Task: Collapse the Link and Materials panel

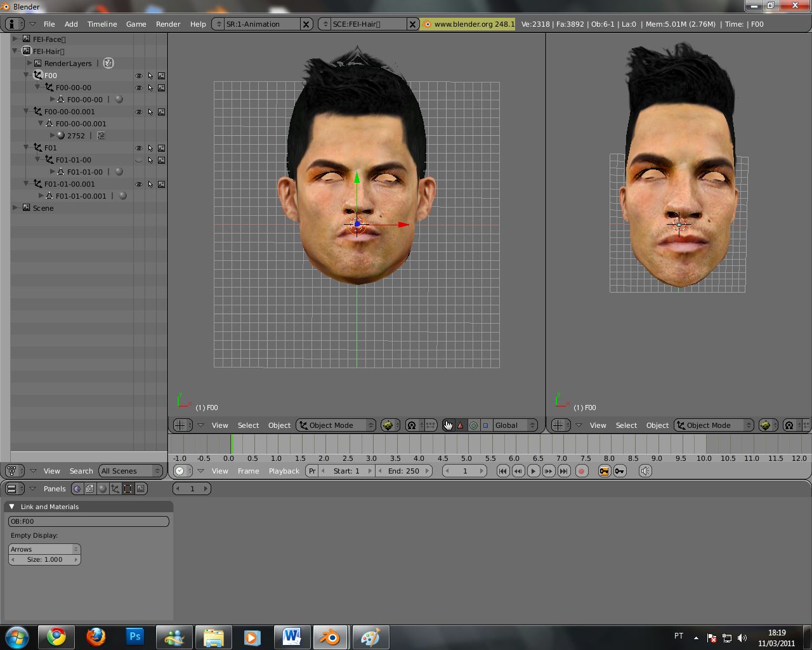Action: click(x=11, y=507)
